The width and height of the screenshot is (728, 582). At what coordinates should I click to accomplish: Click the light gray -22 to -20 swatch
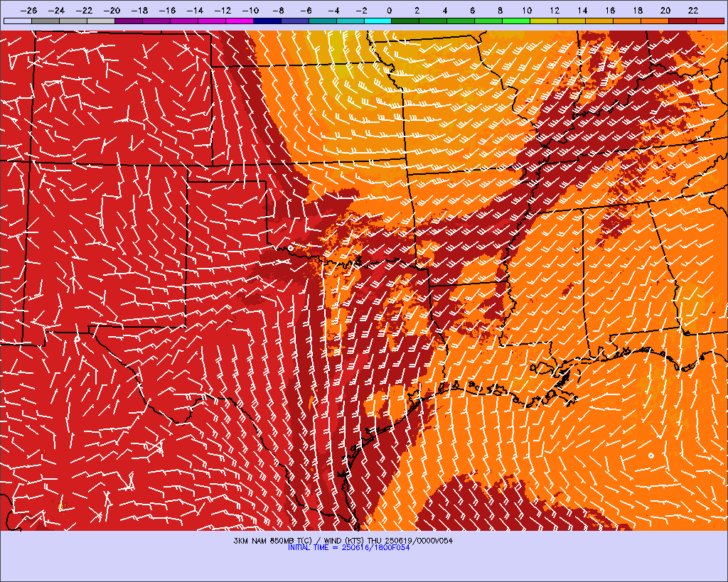[101, 21]
